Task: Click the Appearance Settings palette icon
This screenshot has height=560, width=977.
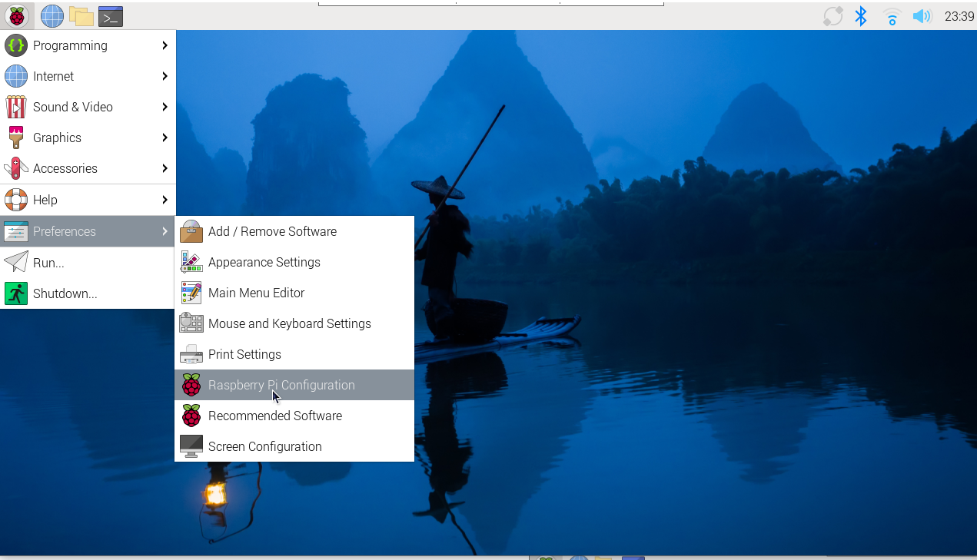Action: point(191,262)
